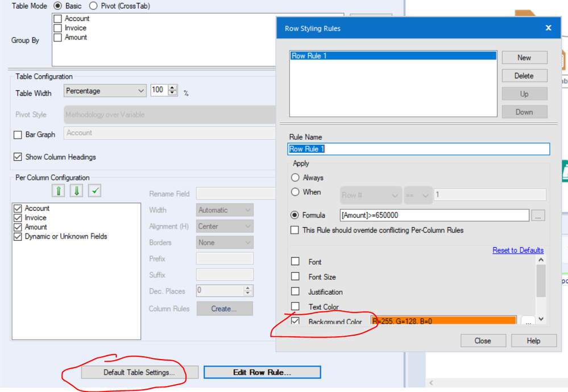
Task: Click Default Table Settings button
Action: point(139,372)
